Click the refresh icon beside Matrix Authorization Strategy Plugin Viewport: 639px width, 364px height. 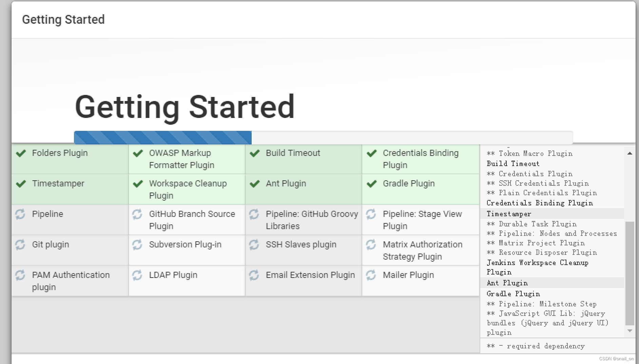pyautogui.click(x=371, y=244)
